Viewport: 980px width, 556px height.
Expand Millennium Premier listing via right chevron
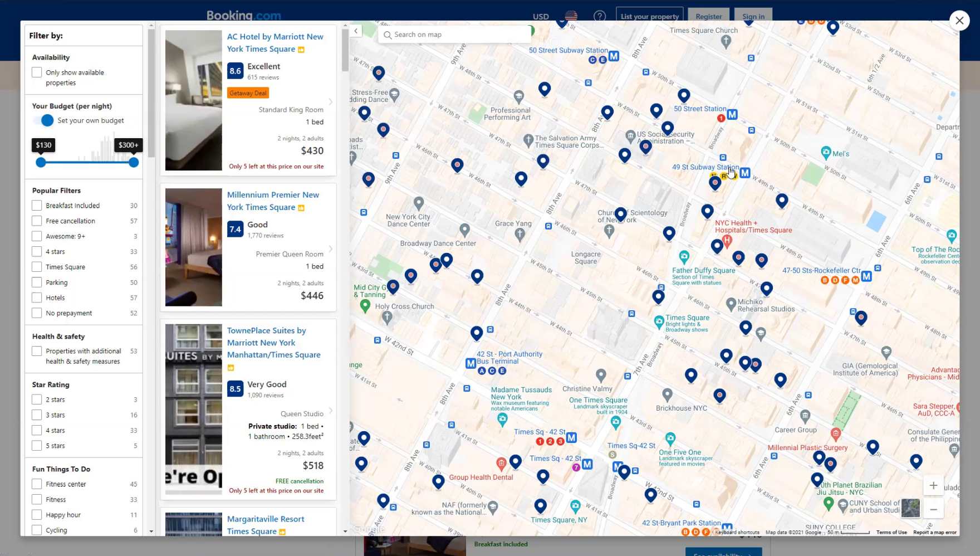[330, 249]
